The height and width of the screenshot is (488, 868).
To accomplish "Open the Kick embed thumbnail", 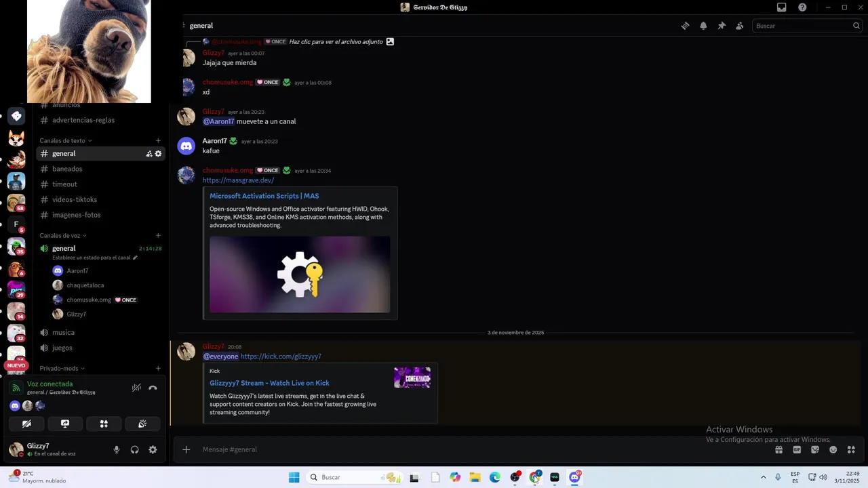I will [412, 378].
